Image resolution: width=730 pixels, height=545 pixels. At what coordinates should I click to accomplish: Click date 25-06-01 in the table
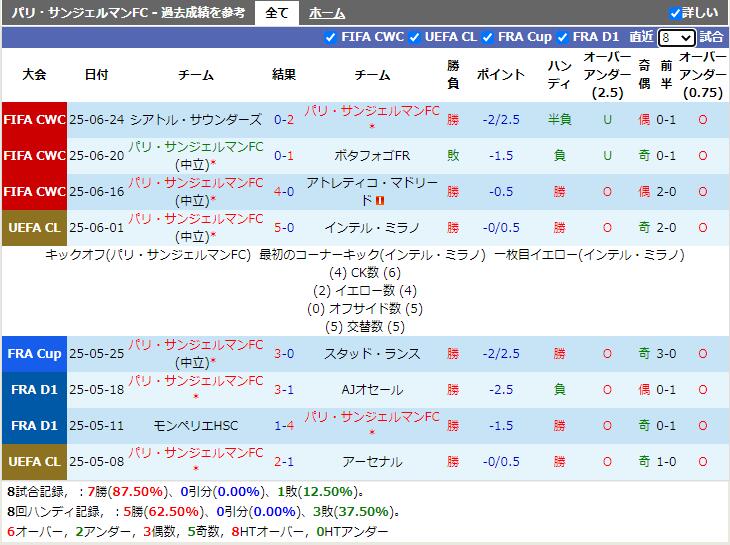(x=97, y=228)
